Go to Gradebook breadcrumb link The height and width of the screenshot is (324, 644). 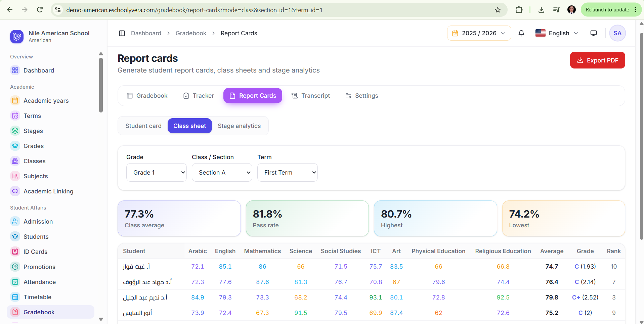point(191,33)
